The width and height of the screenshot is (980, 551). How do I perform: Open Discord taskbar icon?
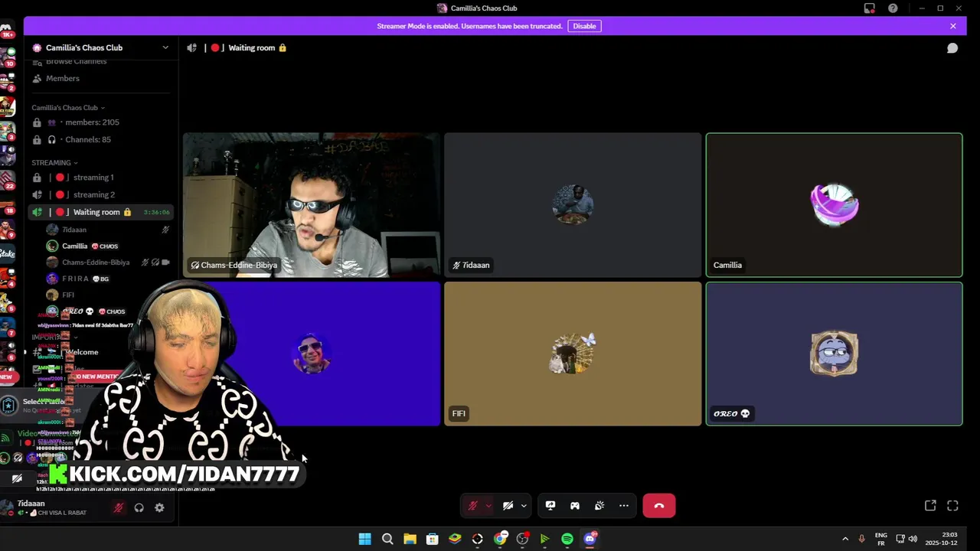pyautogui.click(x=590, y=539)
